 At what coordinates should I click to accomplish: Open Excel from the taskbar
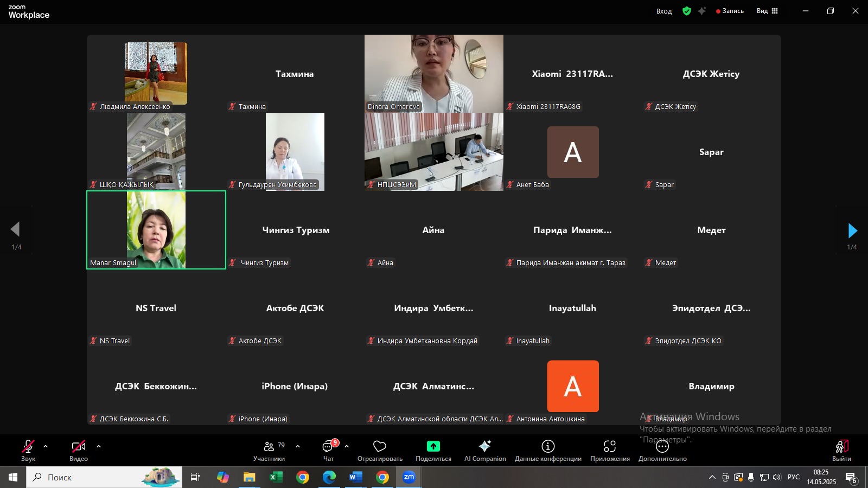tap(276, 477)
